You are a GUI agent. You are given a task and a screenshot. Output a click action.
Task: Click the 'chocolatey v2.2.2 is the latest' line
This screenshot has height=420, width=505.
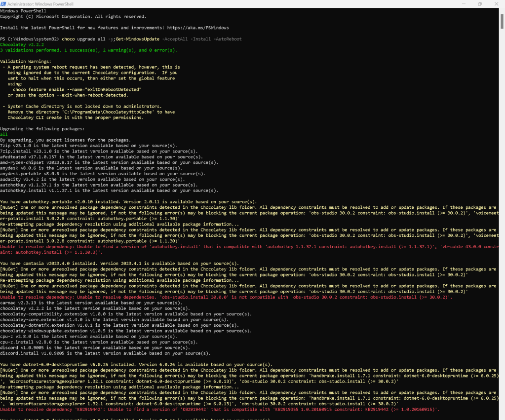tap(95, 308)
